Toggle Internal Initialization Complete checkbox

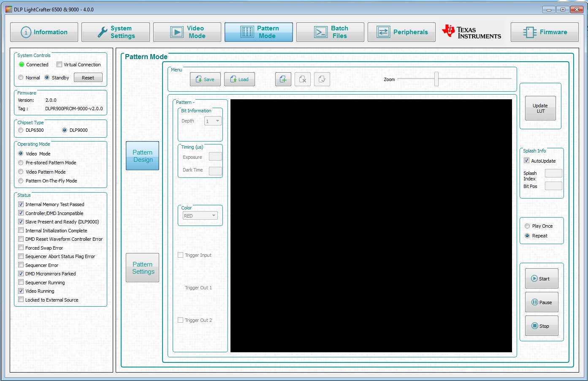pyautogui.click(x=21, y=231)
